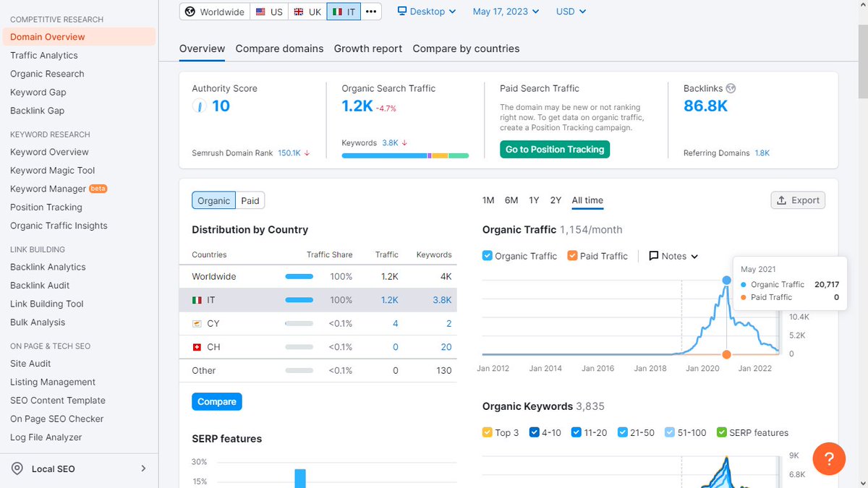Click the blue Compare button
Image resolution: width=868 pixels, height=488 pixels.
(x=217, y=401)
